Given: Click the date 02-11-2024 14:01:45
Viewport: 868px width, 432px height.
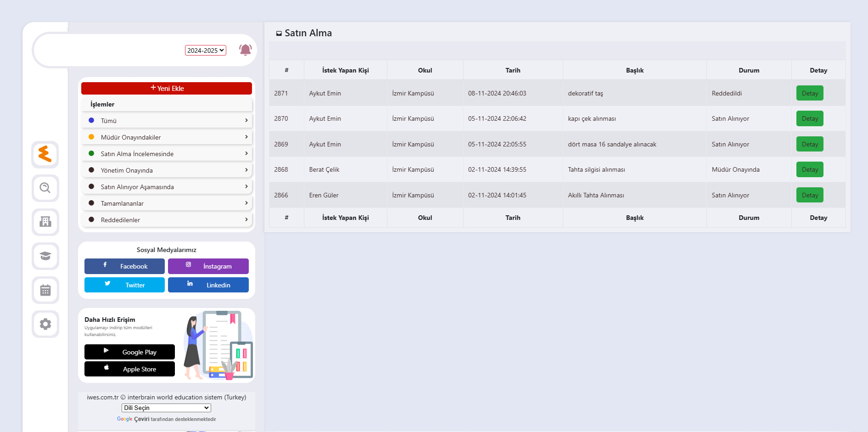Looking at the screenshot, I should [497, 195].
